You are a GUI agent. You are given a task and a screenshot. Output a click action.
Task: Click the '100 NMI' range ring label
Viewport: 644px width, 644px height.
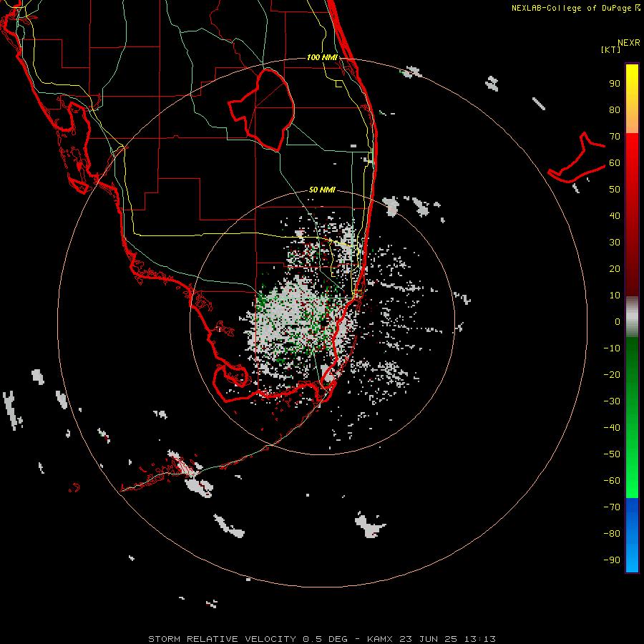point(322,57)
